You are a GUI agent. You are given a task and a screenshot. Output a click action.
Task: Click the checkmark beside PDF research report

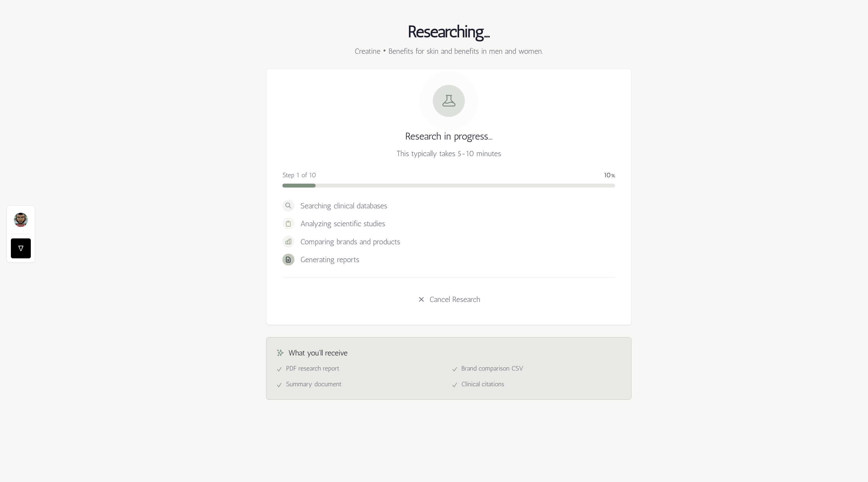pyautogui.click(x=279, y=369)
